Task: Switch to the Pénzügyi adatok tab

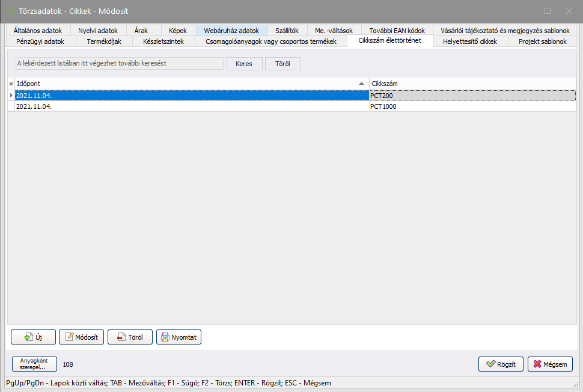Action: (40, 41)
